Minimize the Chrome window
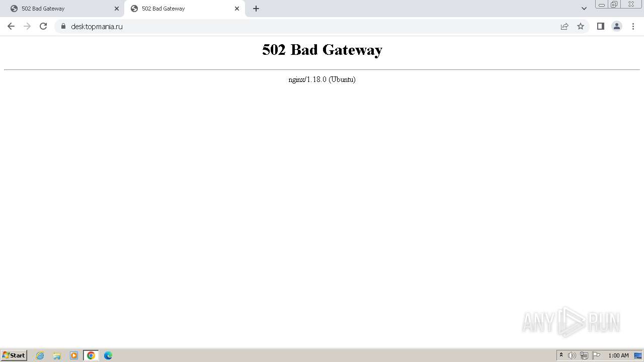Screen dimensions: 644x362 coord(601,5)
